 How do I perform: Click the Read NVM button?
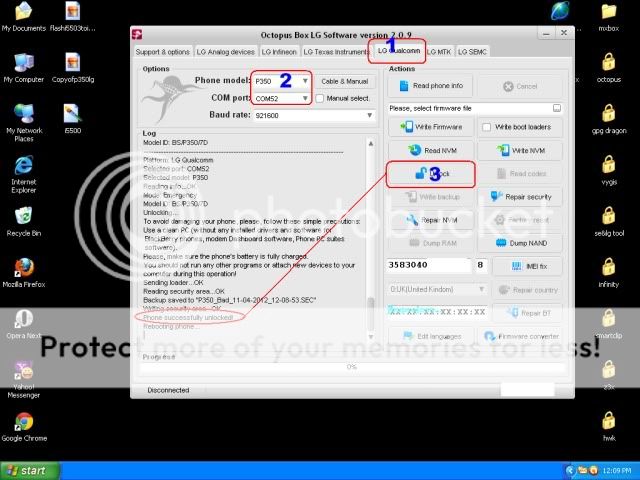[x=431, y=150]
